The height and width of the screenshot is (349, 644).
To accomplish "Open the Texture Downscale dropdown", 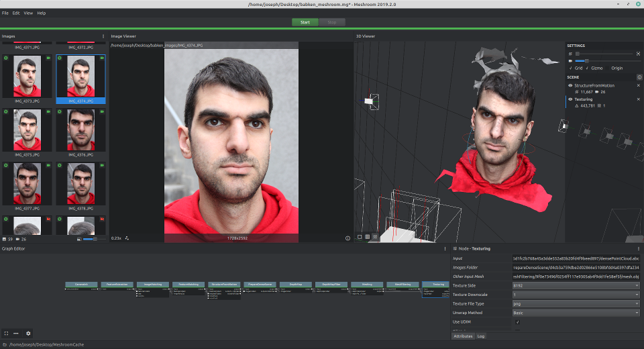I will pos(576,295).
